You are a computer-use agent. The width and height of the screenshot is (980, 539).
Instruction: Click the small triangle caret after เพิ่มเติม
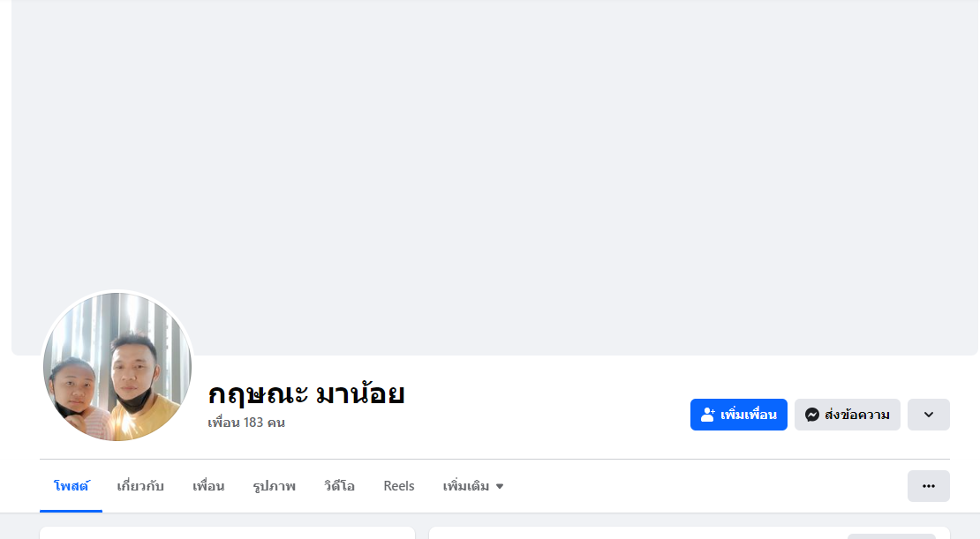coord(500,486)
